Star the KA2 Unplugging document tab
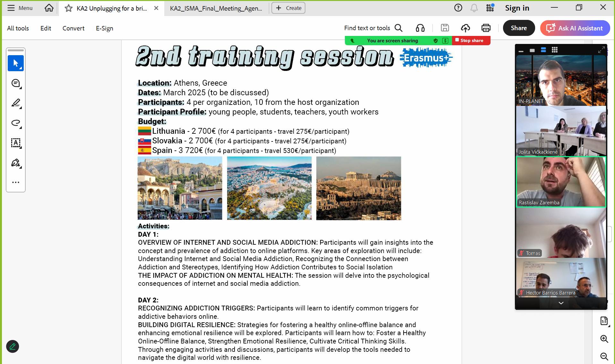615x364 pixels. tap(68, 8)
